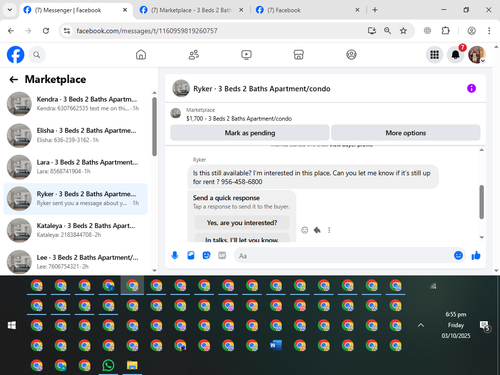
Task: Open the Kataleya conversation
Action: click(76, 230)
